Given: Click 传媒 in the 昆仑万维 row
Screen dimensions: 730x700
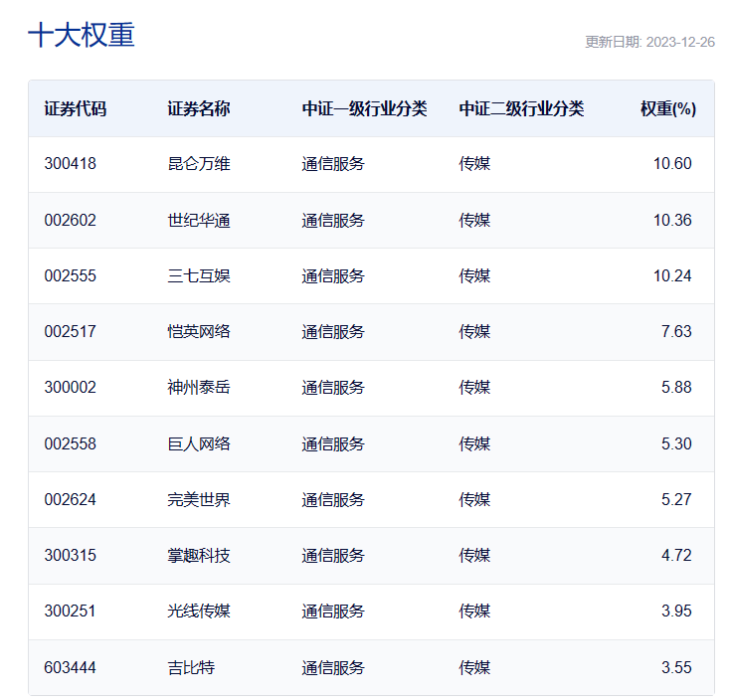Looking at the screenshot, I should (474, 164).
